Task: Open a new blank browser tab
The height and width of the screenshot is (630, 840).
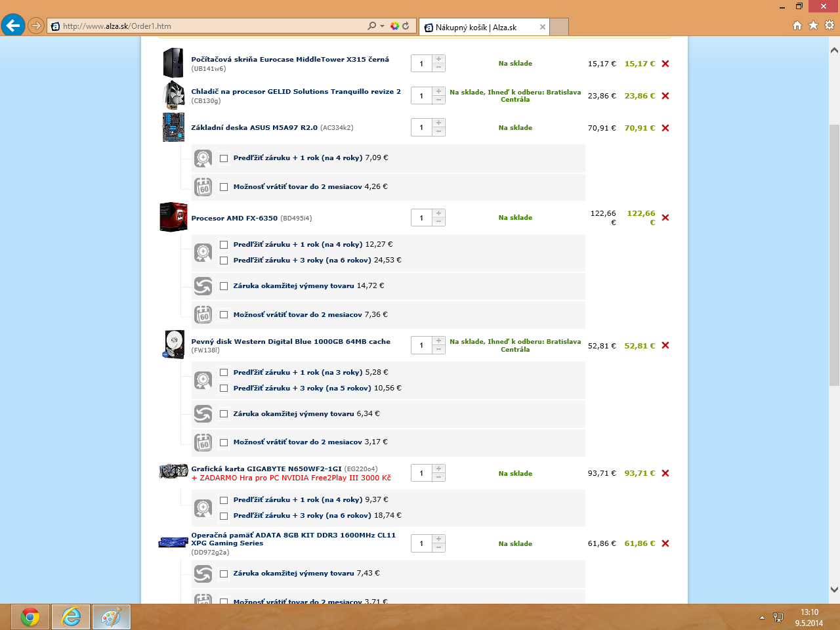Action: (558, 27)
